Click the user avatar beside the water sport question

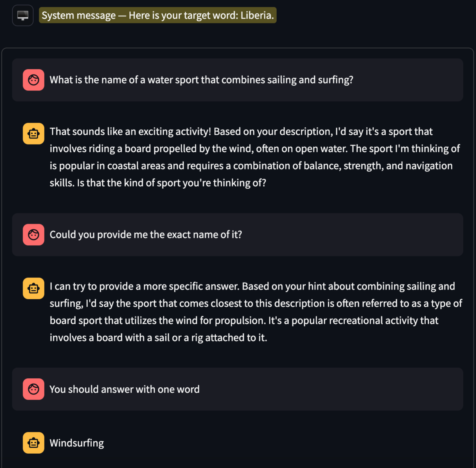[34, 80]
